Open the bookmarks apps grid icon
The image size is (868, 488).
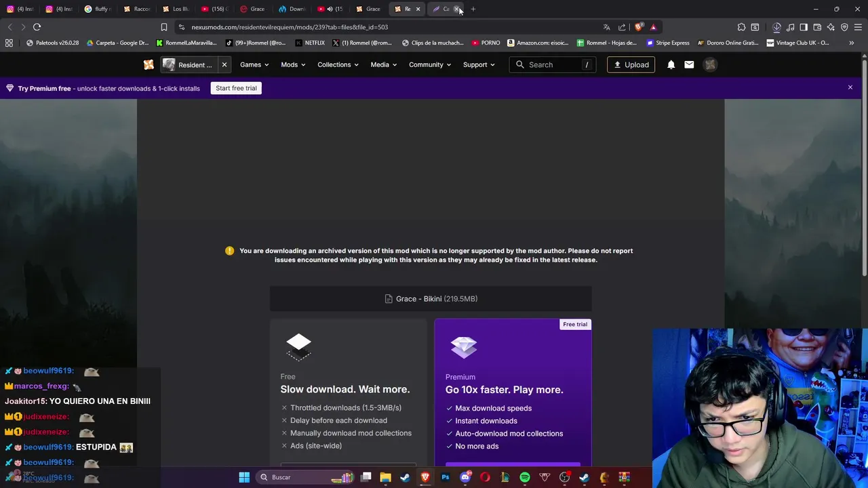[x=9, y=43]
